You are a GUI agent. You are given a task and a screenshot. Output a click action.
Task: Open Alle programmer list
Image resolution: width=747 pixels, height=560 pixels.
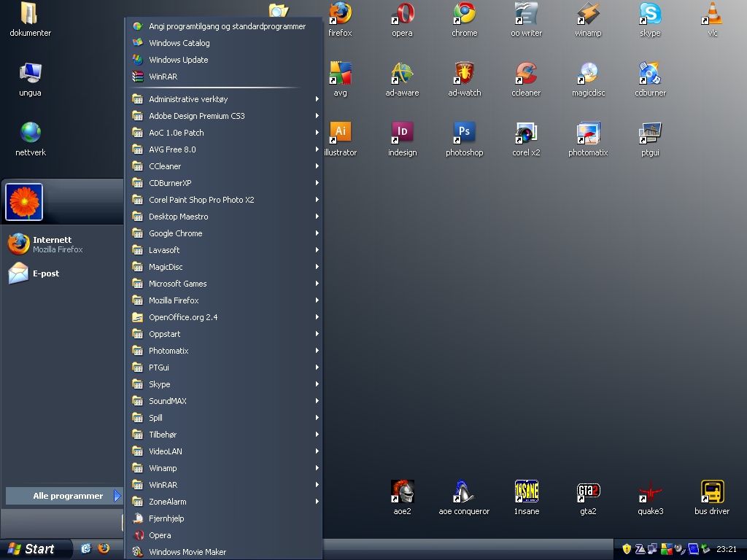pyautogui.click(x=64, y=496)
